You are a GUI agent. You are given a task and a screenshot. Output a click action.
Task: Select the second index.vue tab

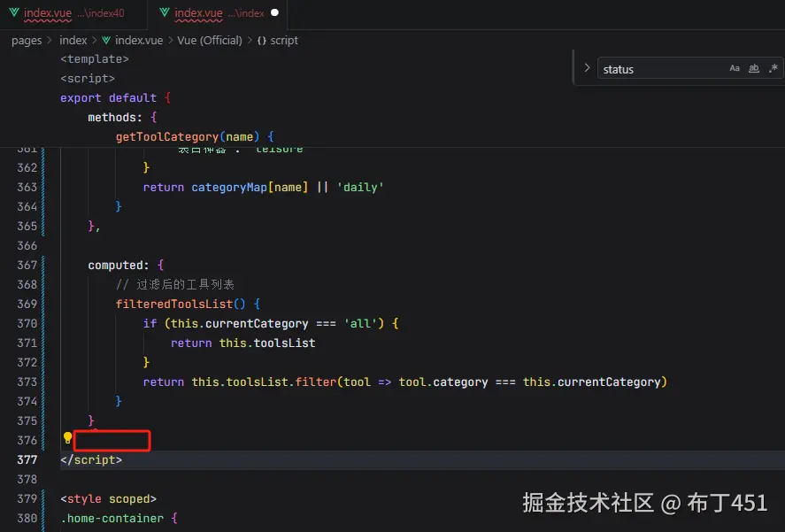pyautogui.click(x=212, y=13)
